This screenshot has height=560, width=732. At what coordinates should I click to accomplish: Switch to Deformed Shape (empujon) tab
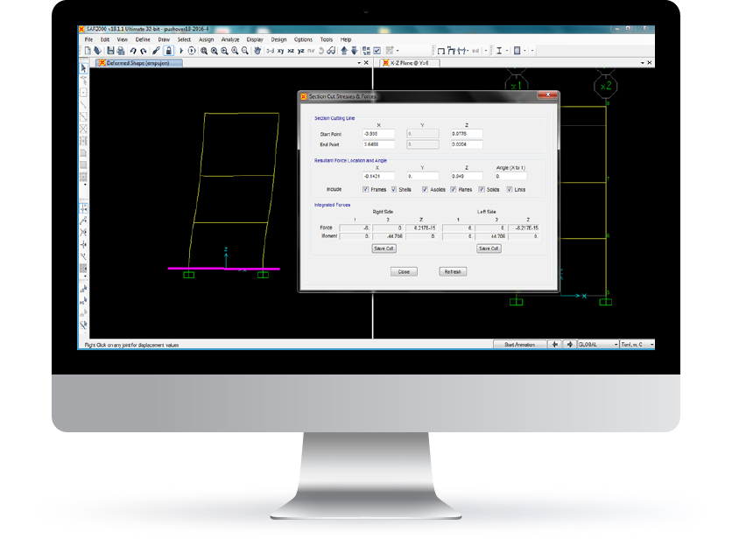click(x=139, y=62)
